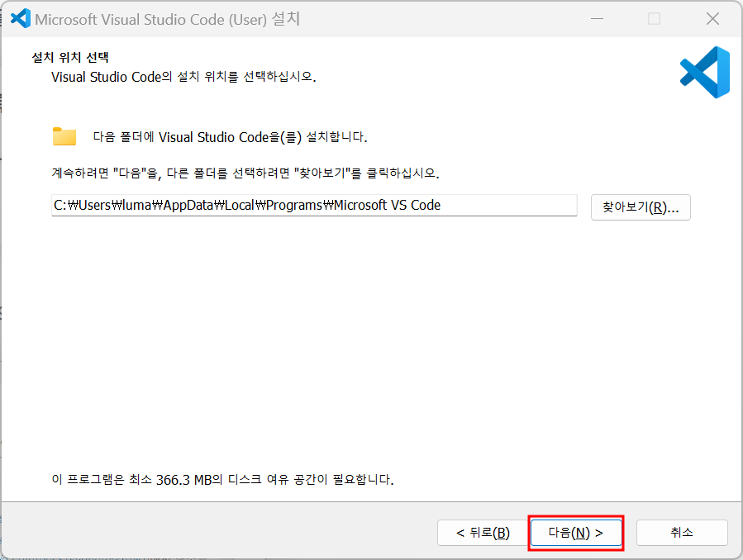743x560 pixels.
Task: Click the text 'Visual Studio Code의 설치 위치를 선택하십시오.'
Action: 183,77
